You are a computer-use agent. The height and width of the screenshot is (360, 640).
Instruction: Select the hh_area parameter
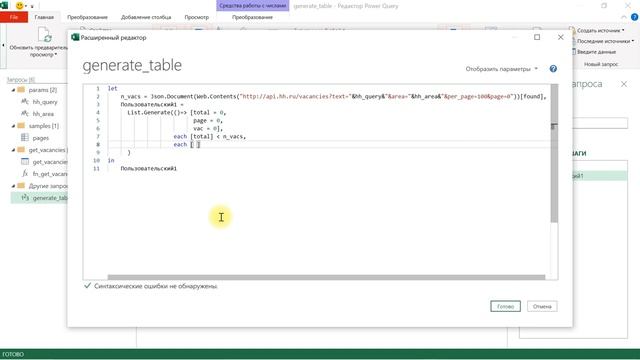point(43,113)
